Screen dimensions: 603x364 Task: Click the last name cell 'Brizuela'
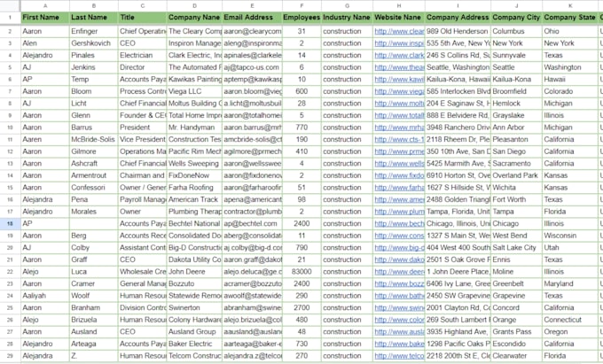pos(94,320)
